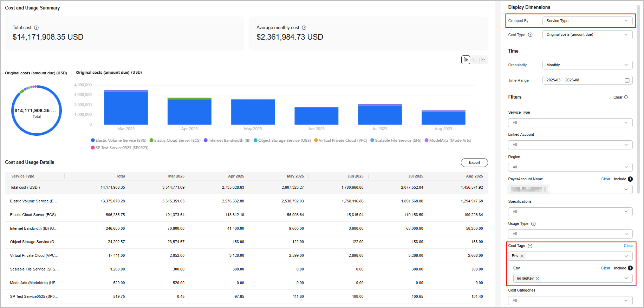Screen dimensions: 644x308
Task: Switch to the grouped bar chart view
Action: [475, 60]
